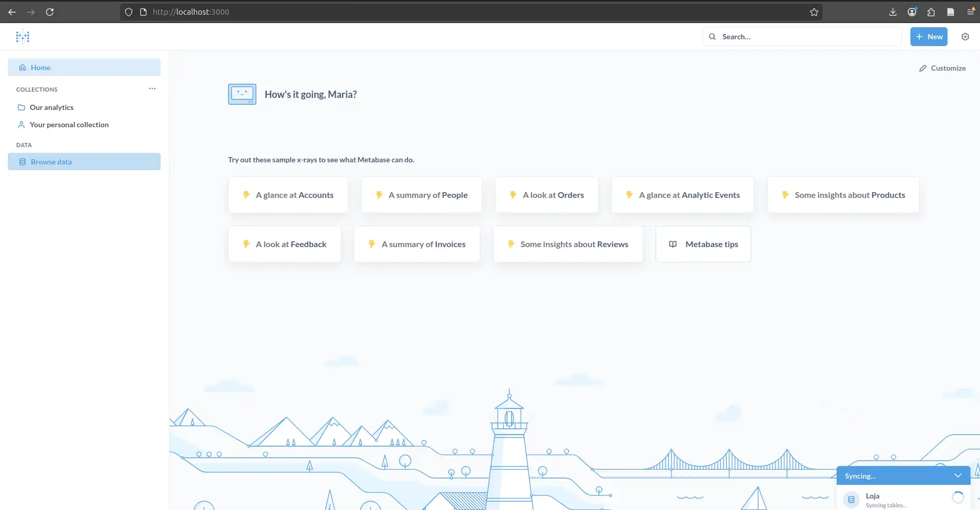
Task: Click the lightning icon on Reviews x-ray
Action: (511, 244)
